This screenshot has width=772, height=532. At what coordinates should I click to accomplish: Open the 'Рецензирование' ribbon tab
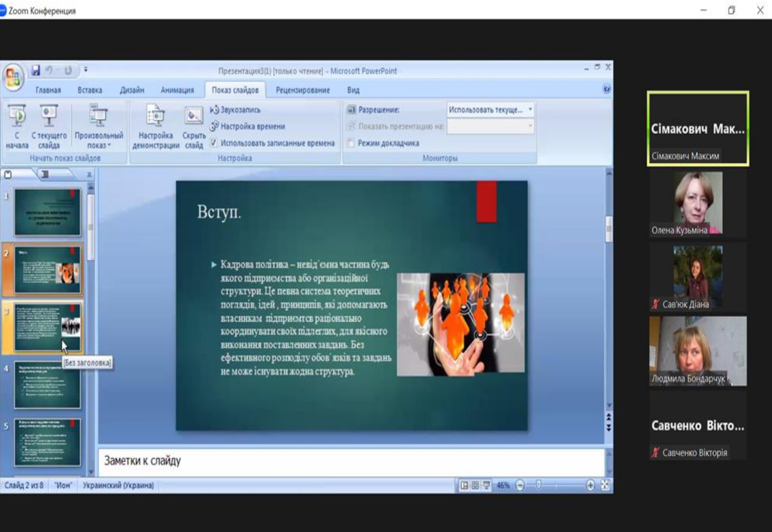[x=302, y=90]
